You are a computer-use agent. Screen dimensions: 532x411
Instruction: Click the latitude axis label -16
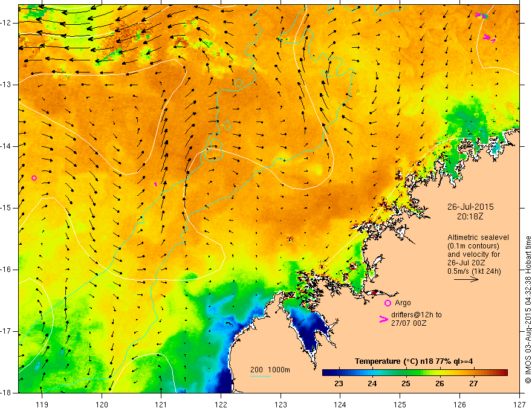click(7, 270)
